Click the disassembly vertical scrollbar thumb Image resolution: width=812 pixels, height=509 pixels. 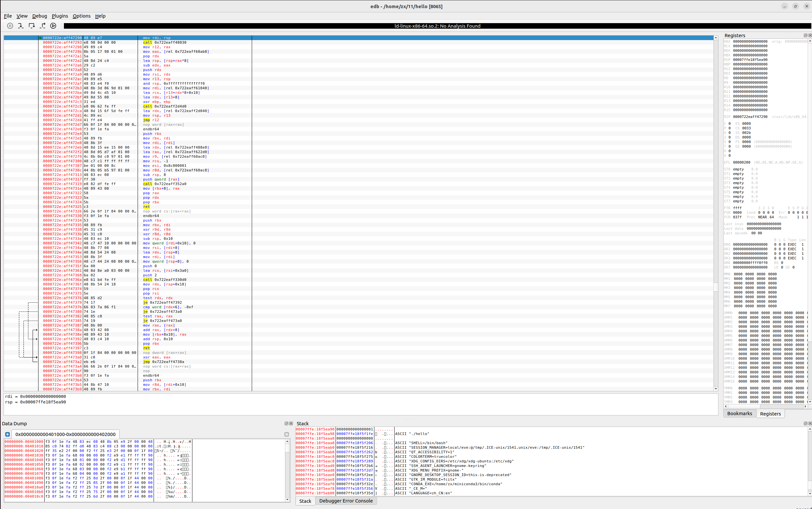tap(716, 287)
